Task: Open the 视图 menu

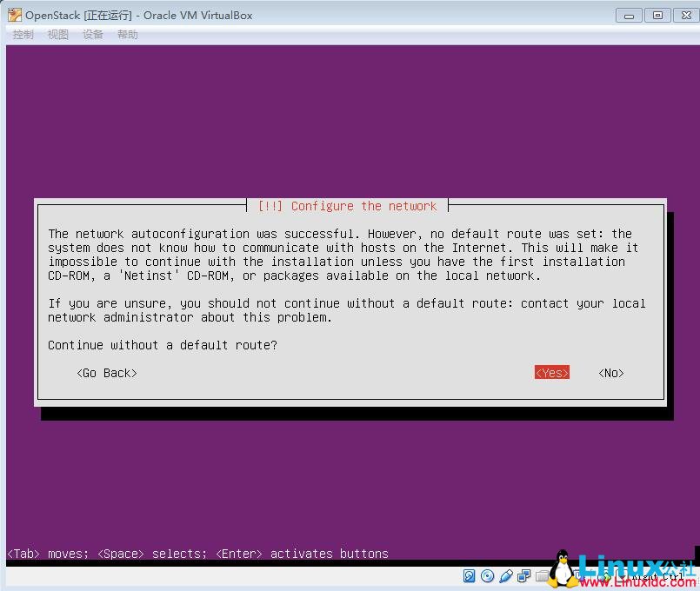Action: (x=57, y=34)
